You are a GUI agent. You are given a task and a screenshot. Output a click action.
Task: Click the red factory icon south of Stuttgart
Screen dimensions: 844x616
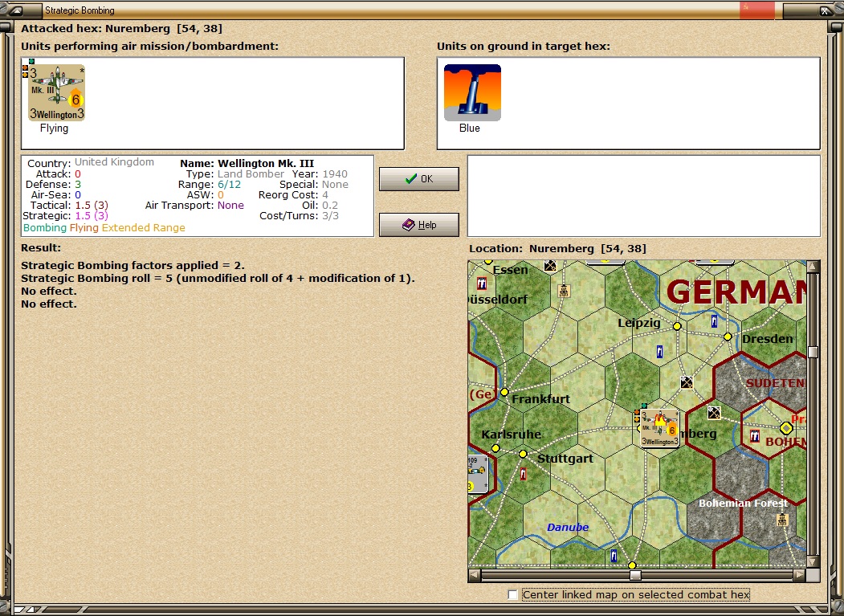click(523, 474)
